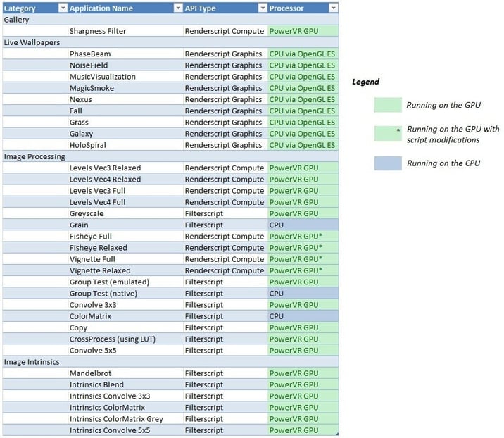504x438 pixels.
Task: Click Renderscript Compute in Sharpness Filter row
Action: 226,31
